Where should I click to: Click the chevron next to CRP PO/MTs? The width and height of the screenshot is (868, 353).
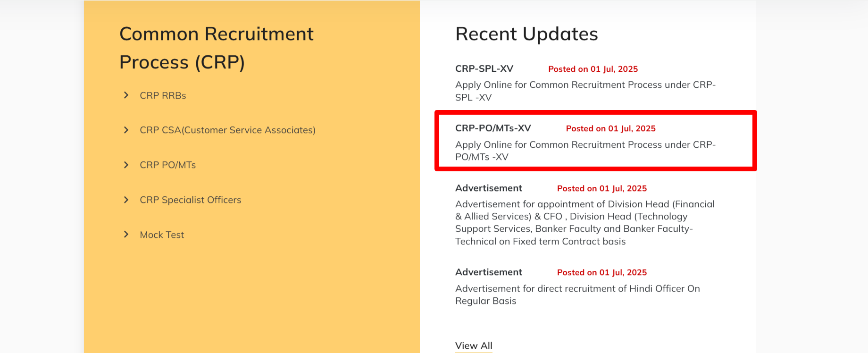tap(126, 165)
